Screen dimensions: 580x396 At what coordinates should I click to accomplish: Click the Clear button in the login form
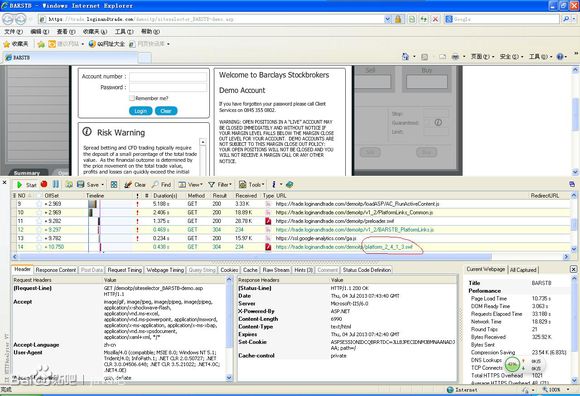(x=166, y=111)
